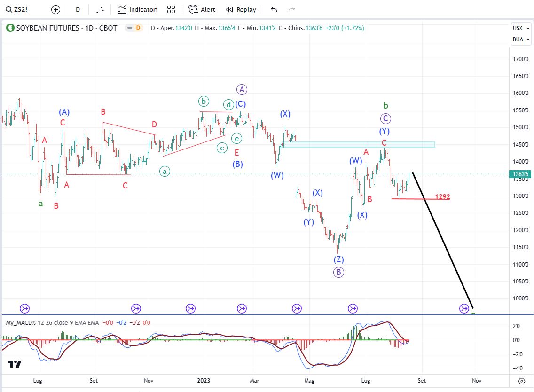
Task: Select the green a wave label
Action: (x=40, y=204)
